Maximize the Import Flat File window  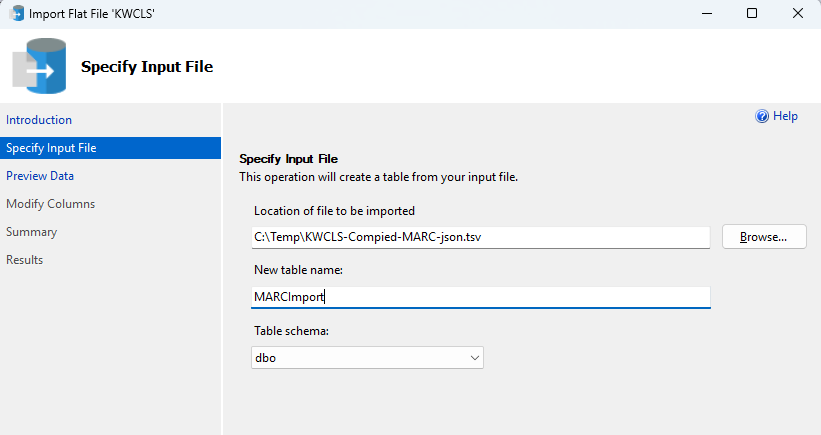(x=752, y=13)
